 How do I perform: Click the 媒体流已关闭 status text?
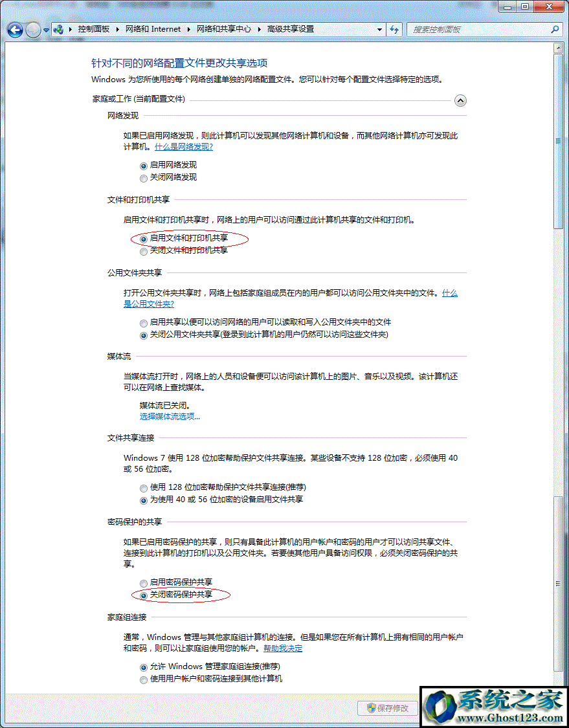(x=165, y=405)
